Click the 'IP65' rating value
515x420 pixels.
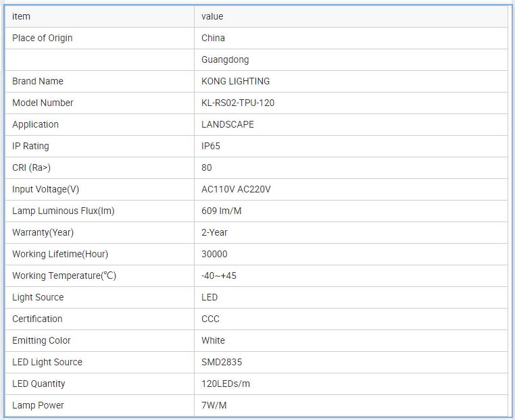211,146
